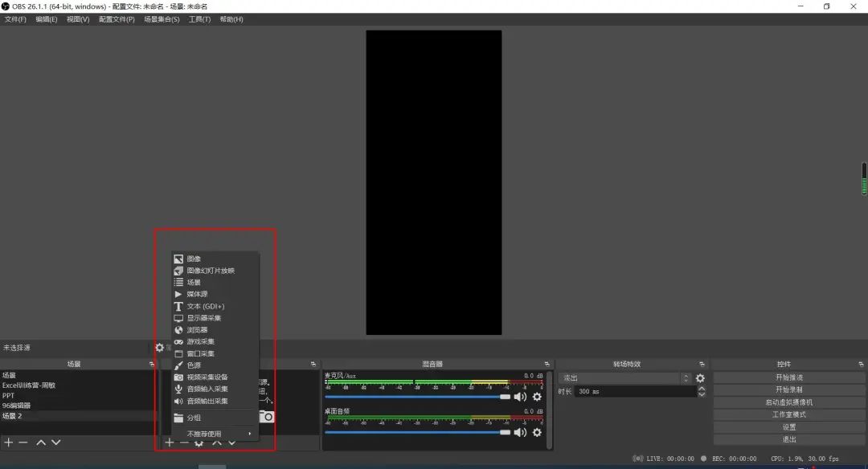Click the 开始录制 button
The width and height of the screenshot is (868, 469).
[x=788, y=389]
